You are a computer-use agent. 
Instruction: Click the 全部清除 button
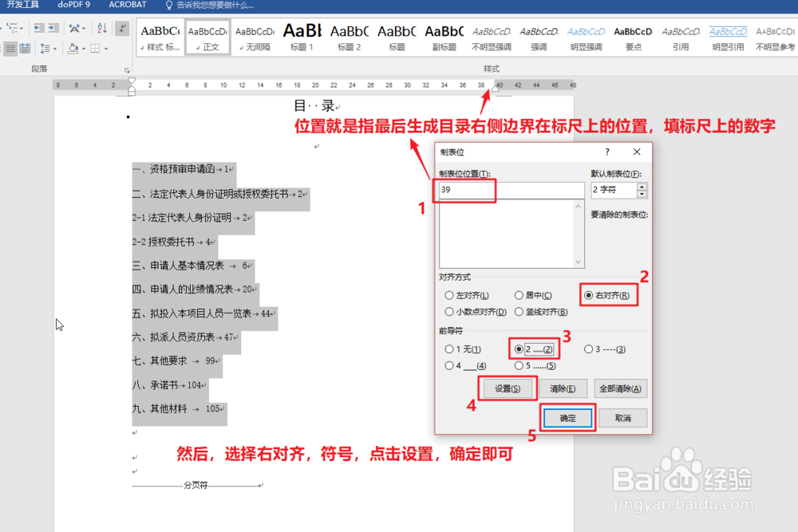point(621,388)
